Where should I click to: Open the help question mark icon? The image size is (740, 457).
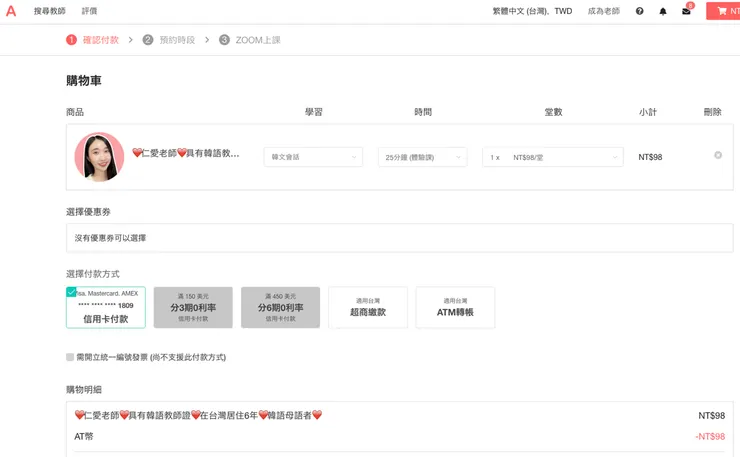coord(639,11)
